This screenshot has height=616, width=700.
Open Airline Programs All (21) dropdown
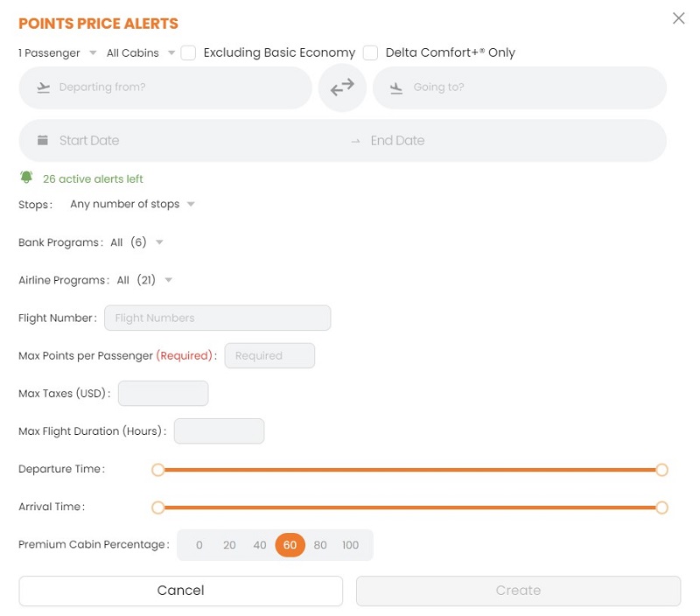144,280
